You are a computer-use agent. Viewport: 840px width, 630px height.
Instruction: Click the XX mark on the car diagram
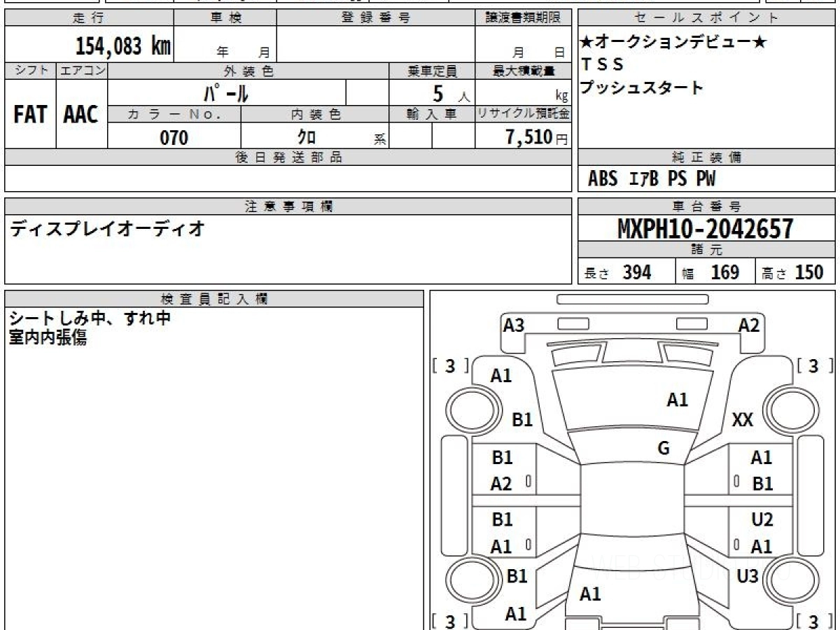coord(742,420)
